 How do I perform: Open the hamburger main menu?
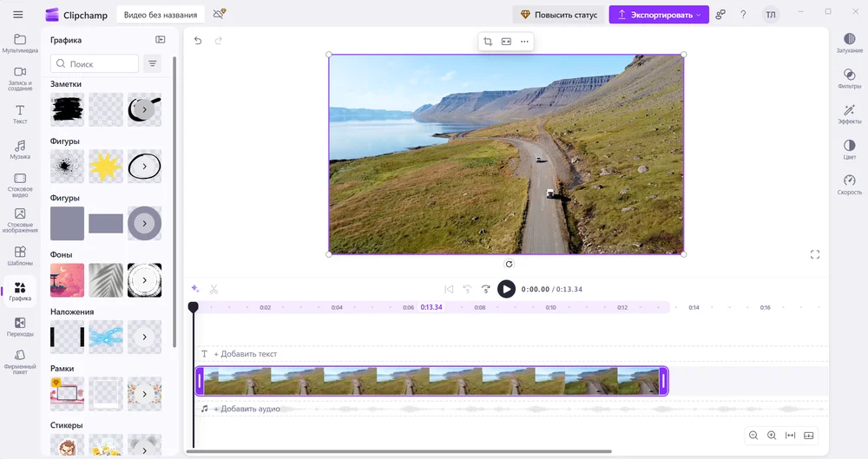coord(18,15)
